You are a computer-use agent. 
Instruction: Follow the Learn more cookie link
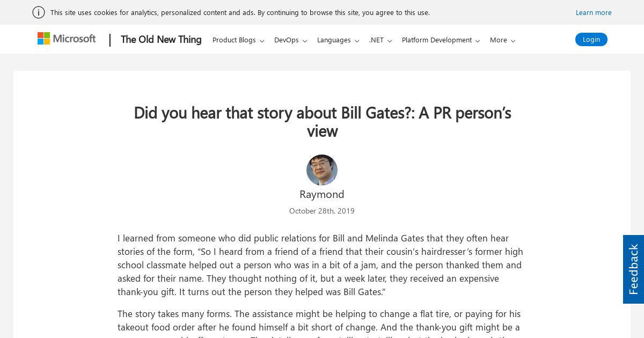click(594, 12)
